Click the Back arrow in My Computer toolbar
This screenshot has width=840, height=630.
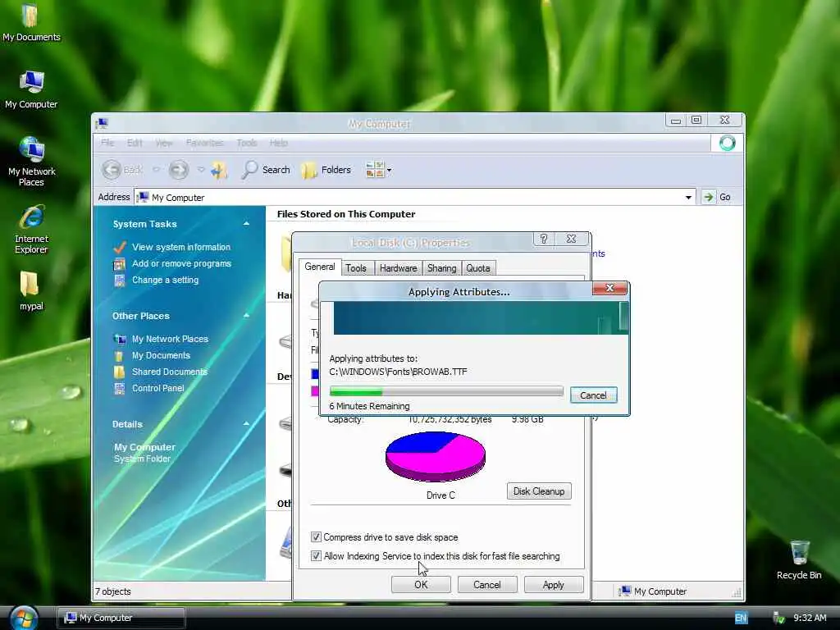pos(112,170)
